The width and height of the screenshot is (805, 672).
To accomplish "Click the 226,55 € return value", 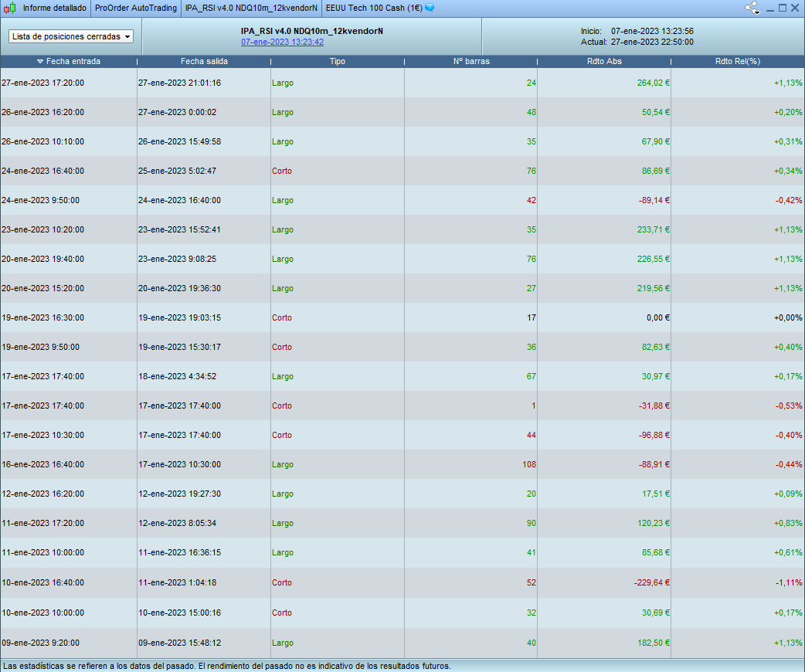I will (654, 259).
